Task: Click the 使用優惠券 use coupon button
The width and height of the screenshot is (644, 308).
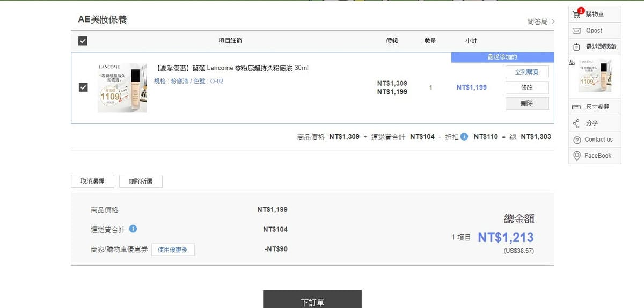Action: [x=173, y=250]
